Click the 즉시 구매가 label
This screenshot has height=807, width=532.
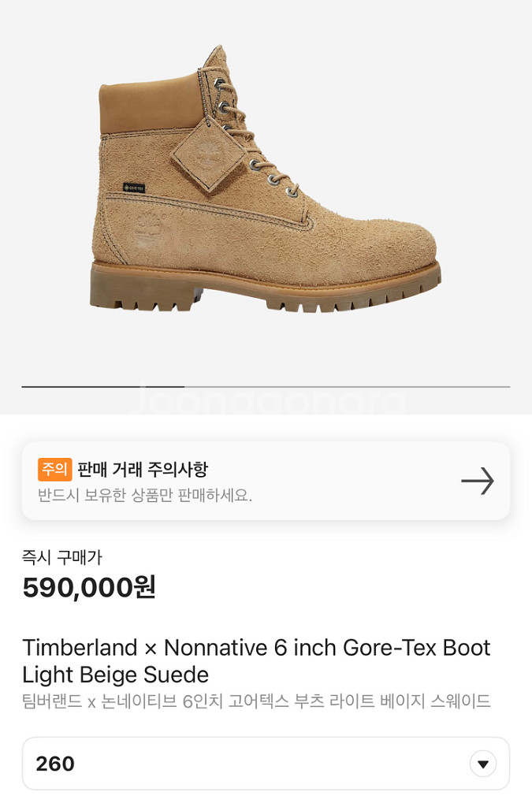click(62, 557)
